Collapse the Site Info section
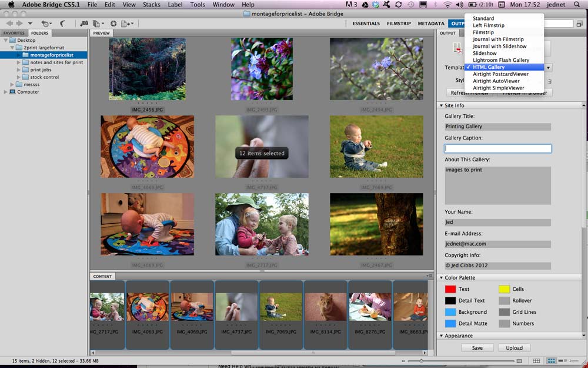 point(442,105)
